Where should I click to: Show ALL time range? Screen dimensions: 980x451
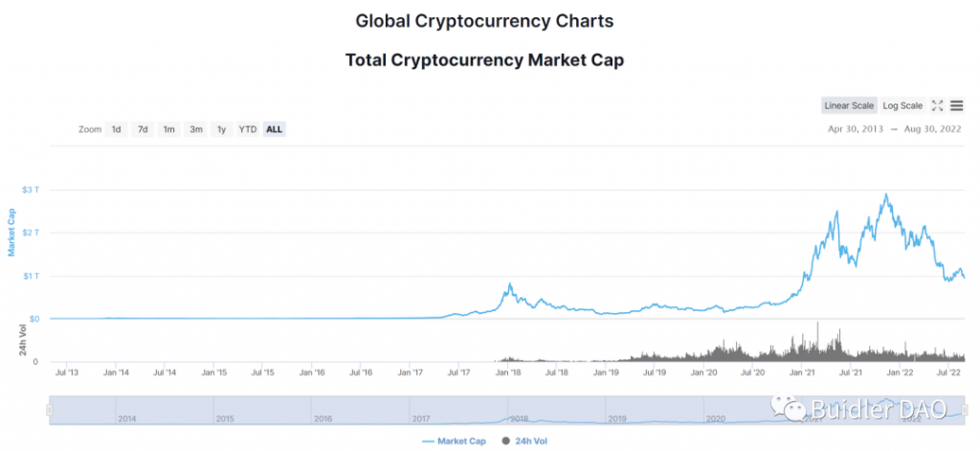click(x=275, y=129)
